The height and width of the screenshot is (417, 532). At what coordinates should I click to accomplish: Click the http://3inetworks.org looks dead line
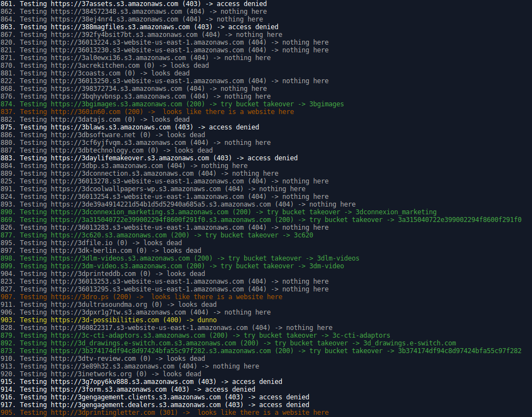tap(101, 374)
